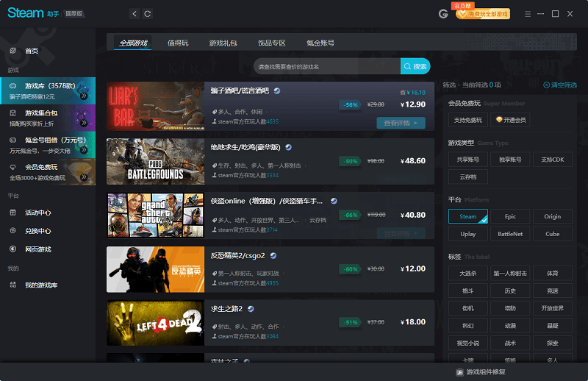Viewport: 588px width, 381px height.
Task: Click the refresh icon in title bar
Action: (x=148, y=14)
